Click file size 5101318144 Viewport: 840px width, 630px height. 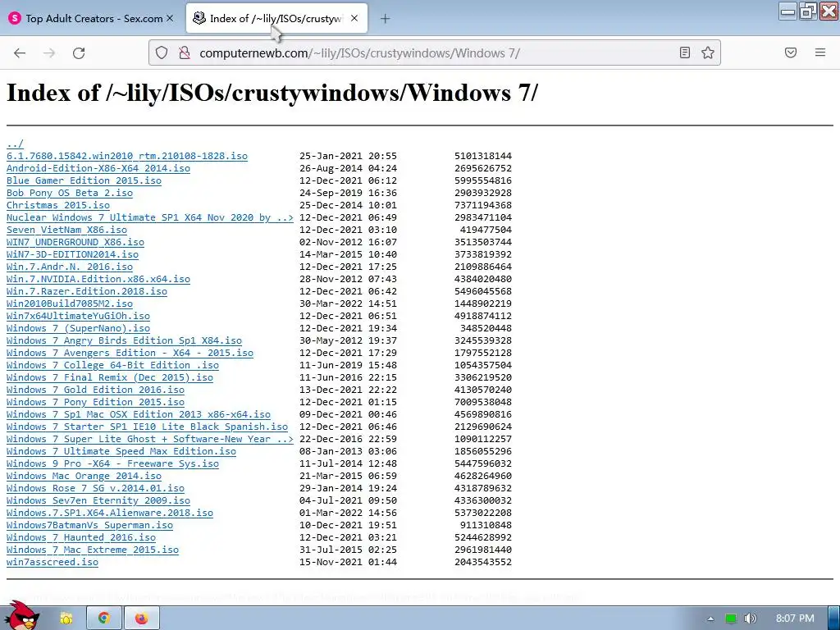click(483, 156)
